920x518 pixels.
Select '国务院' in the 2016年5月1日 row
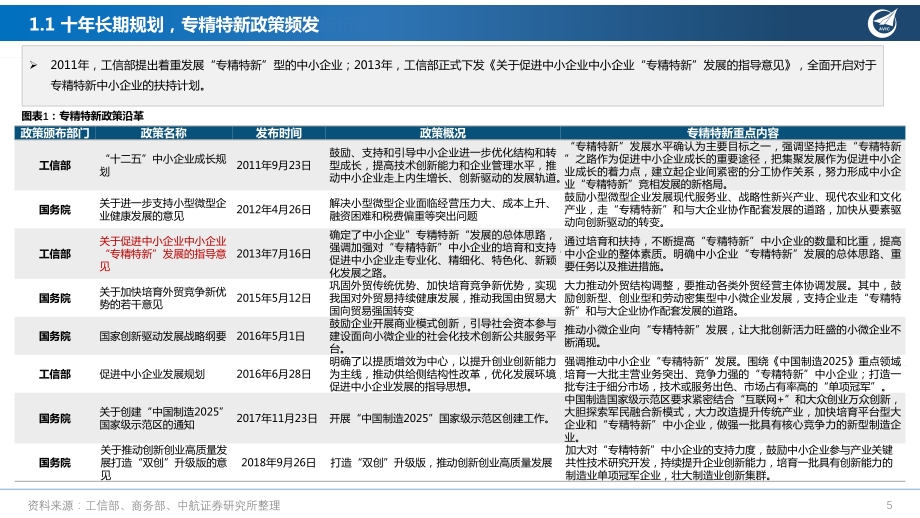(55, 336)
